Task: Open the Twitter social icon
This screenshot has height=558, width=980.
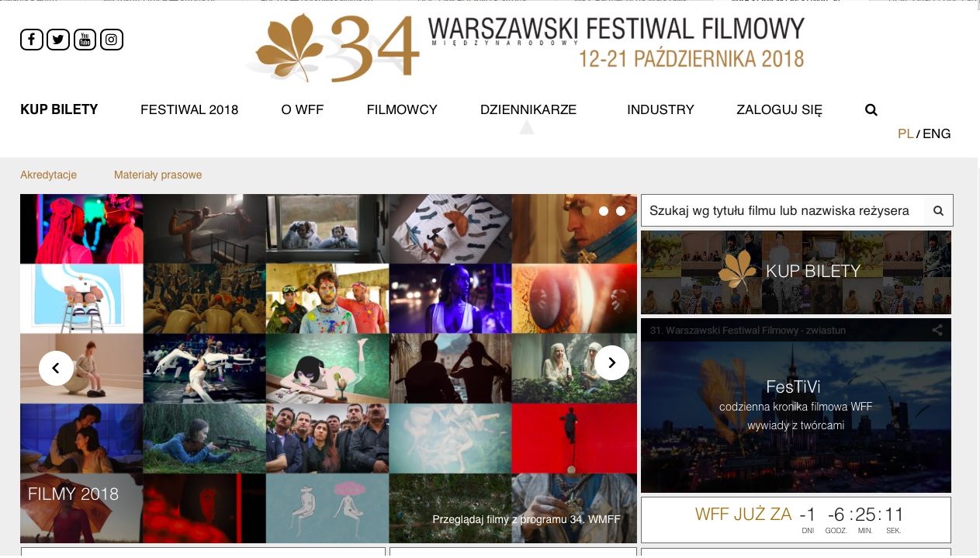Action: point(58,40)
